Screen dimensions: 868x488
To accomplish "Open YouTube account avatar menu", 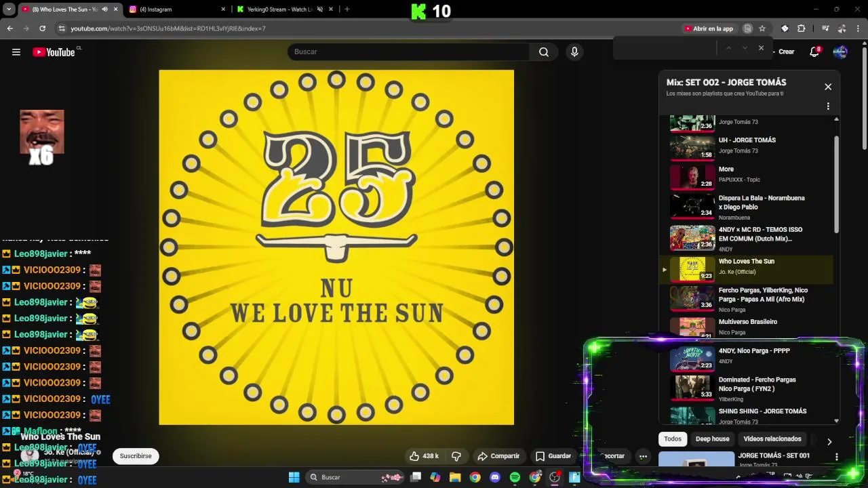I will click(x=840, y=52).
